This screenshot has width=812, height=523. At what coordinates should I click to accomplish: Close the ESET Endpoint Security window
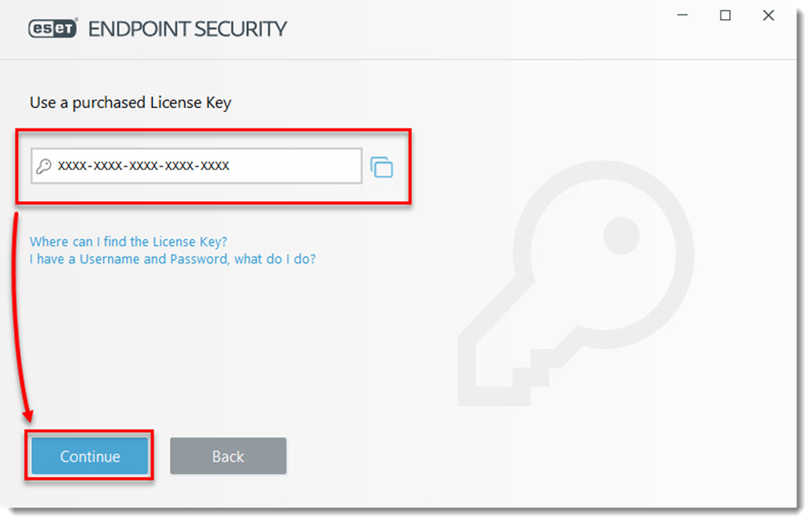click(769, 16)
